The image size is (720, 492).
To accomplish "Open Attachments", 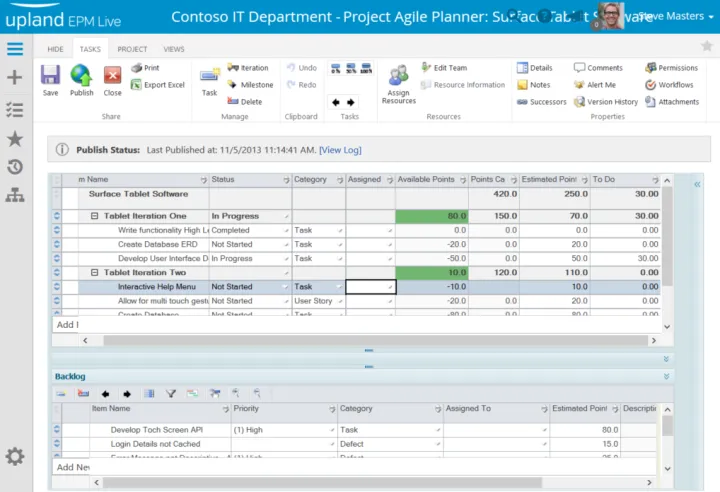I will click(x=672, y=102).
